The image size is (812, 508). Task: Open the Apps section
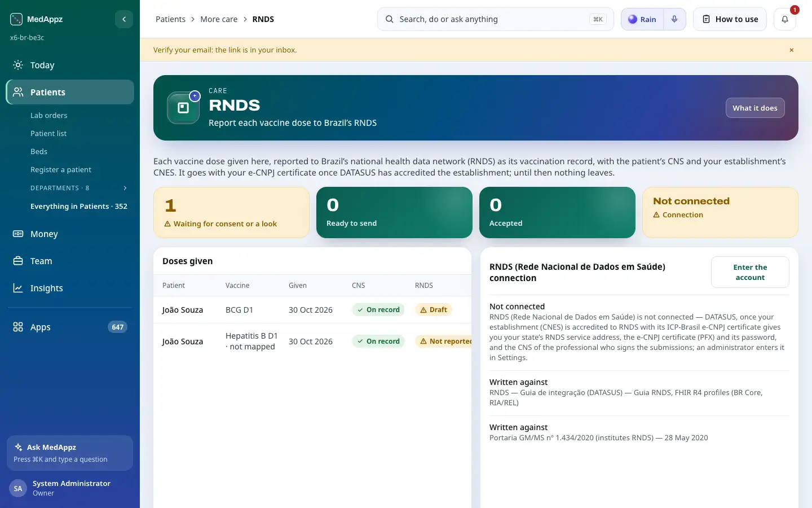click(70, 327)
